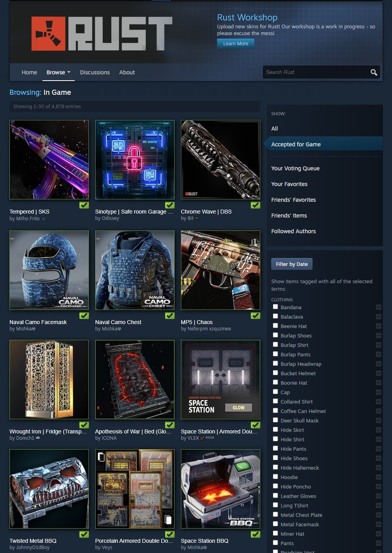Click the exclude minus icon next to Hide Poncho
392x553 pixels.
(x=378, y=487)
